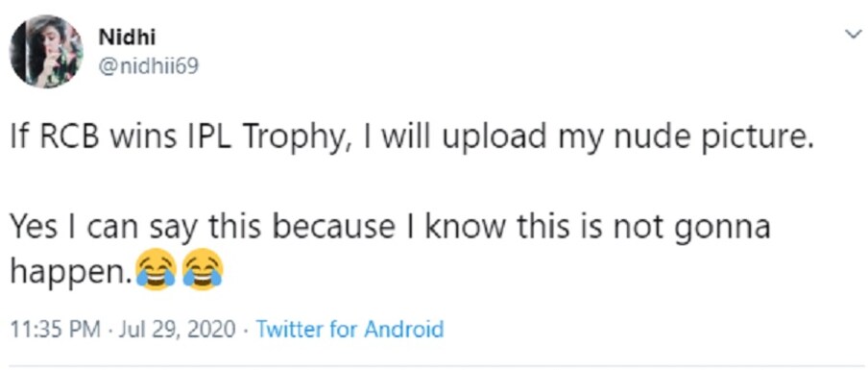Viewport: 868px width, 370px height.
Task: Open the display name "Nidhi"
Action: click(x=127, y=37)
